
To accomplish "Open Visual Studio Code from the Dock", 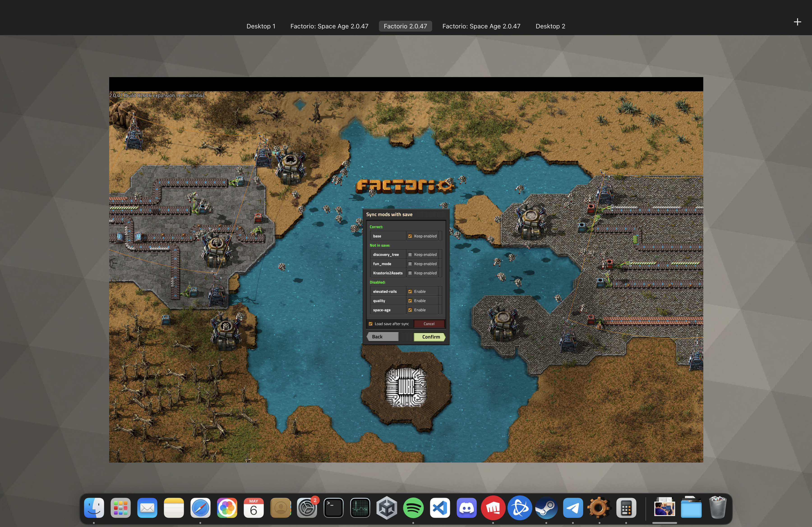I will click(x=440, y=508).
